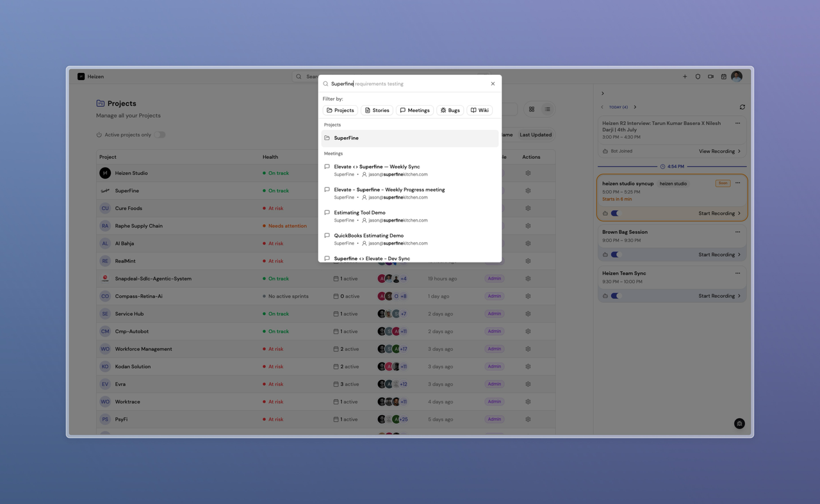
Task: Switch to grid view of projects
Action: [532, 110]
